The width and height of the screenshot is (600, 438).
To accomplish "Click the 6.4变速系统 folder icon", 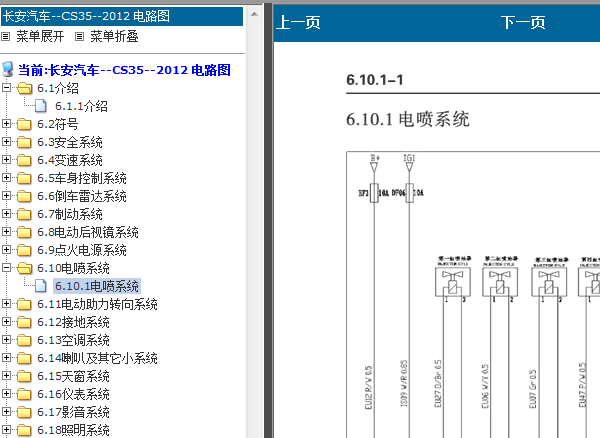I will point(24,160).
